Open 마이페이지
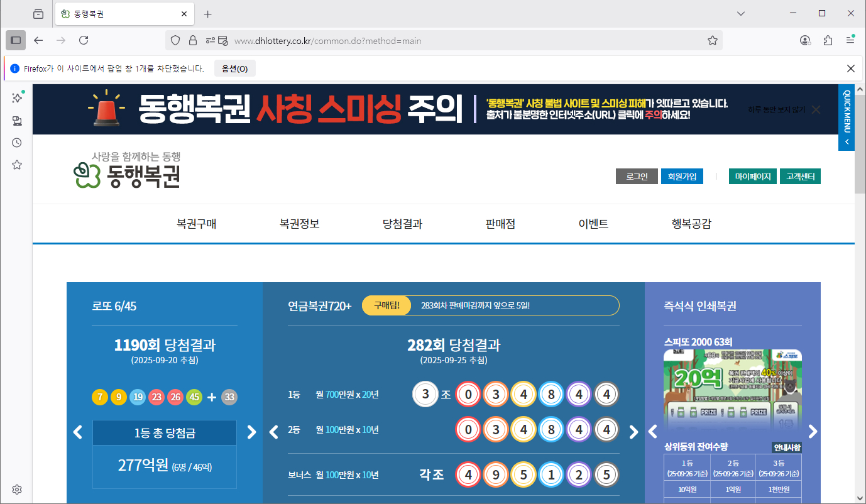Screen dimensions: 866x504 coord(753,177)
